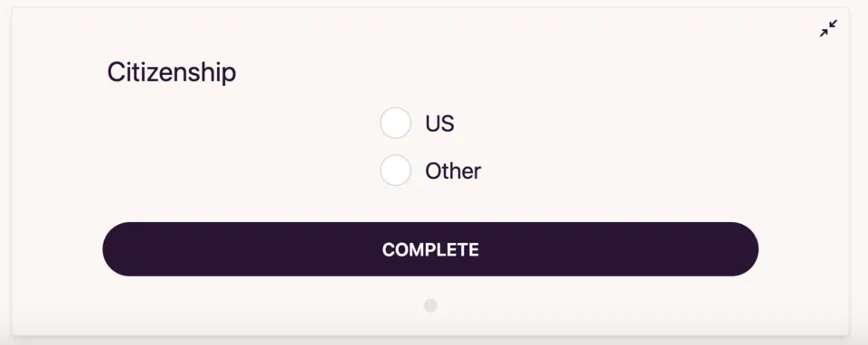Submit the form with the COMPLETE button
Image resolution: width=868 pixels, height=345 pixels.
[430, 249]
